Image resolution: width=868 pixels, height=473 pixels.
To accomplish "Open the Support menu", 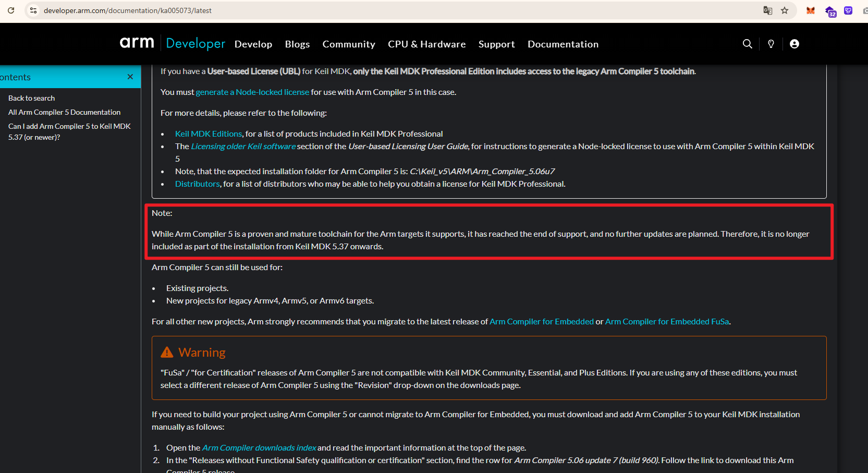I will click(x=496, y=44).
